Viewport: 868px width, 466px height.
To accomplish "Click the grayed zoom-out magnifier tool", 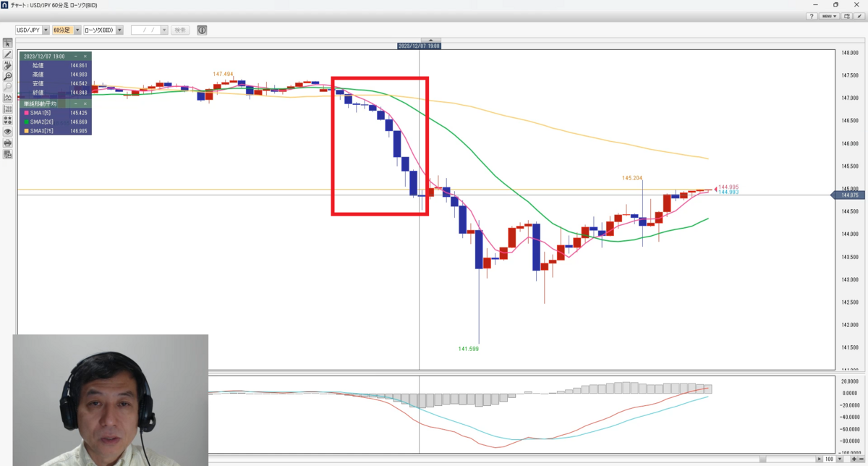I will [x=8, y=87].
